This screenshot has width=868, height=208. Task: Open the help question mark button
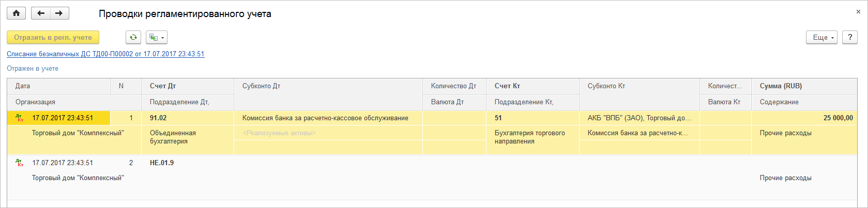click(850, 37)
